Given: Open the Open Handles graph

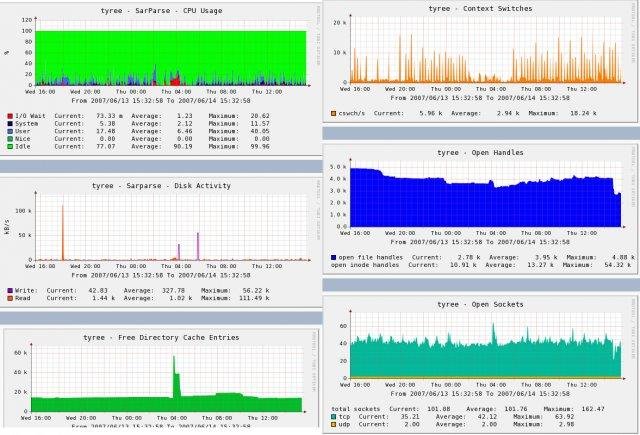Looking at the screenshot, I should (x=480, y=195).
